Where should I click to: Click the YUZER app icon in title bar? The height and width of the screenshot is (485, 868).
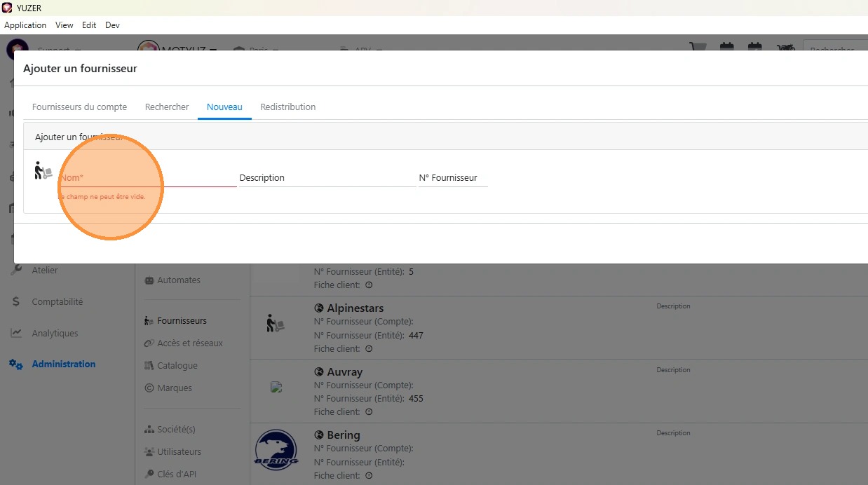[x=7, y=8]
